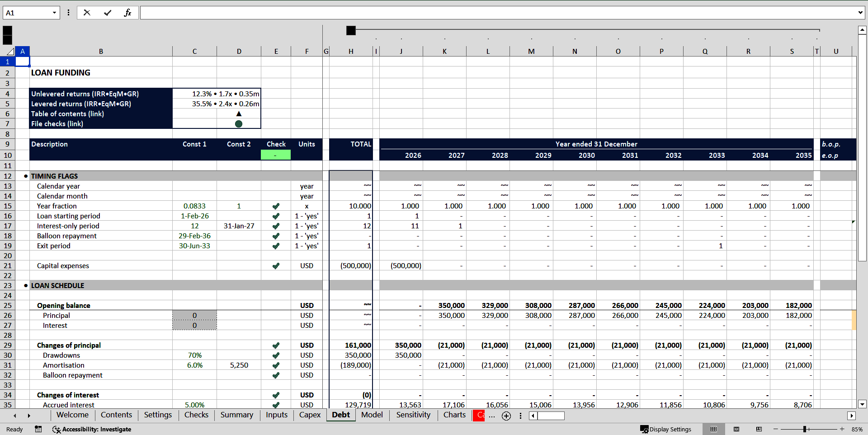Open the red partially hidden sheet tab

pos(479,415)
